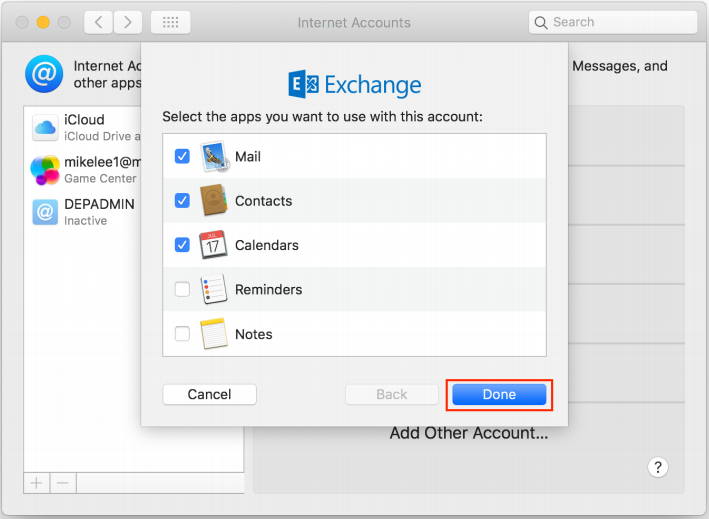Click the Mail label text
The image size is (709, 519).
(248, 156)
